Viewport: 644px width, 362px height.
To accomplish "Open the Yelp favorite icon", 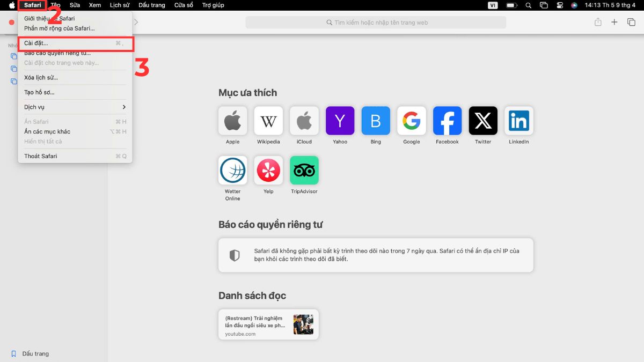I will 268,170.
